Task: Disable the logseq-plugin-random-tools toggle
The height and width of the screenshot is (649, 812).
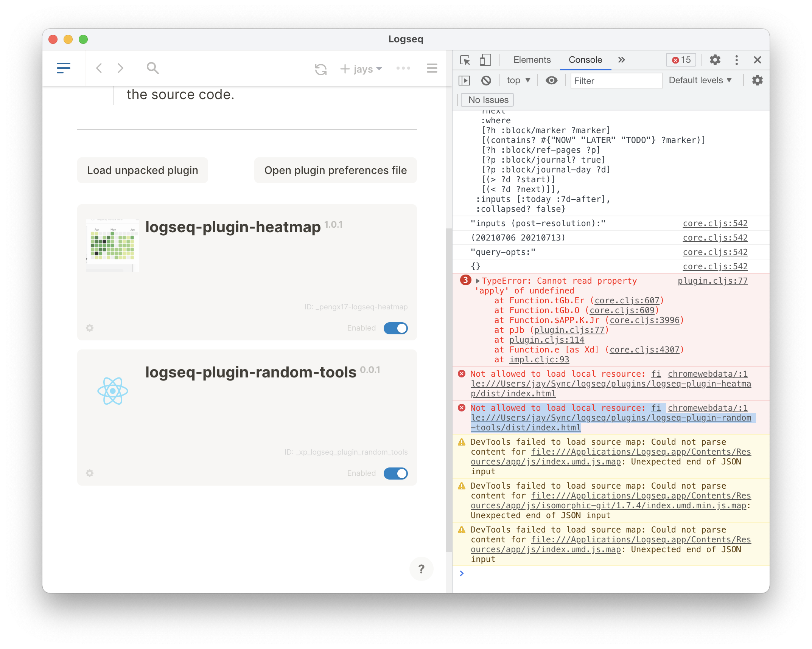Action: click(396, 473)
